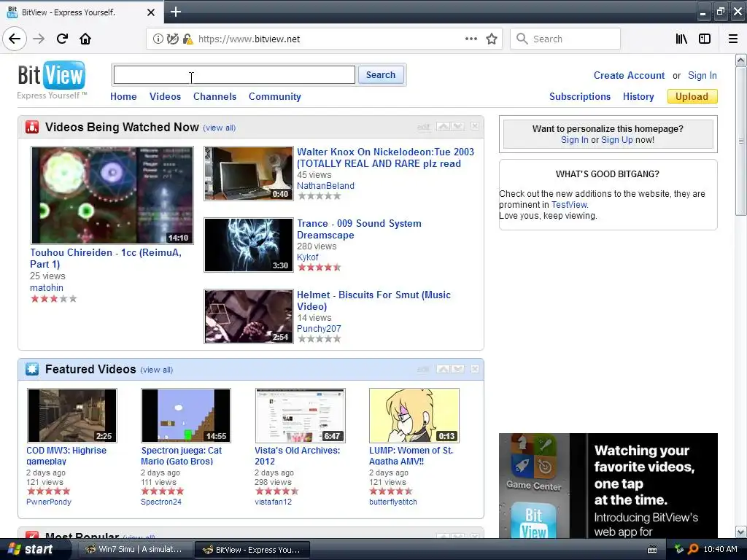747x560 pixels.
Task: Move Videos Being Watched Now section down
Action: click(458, 126)
